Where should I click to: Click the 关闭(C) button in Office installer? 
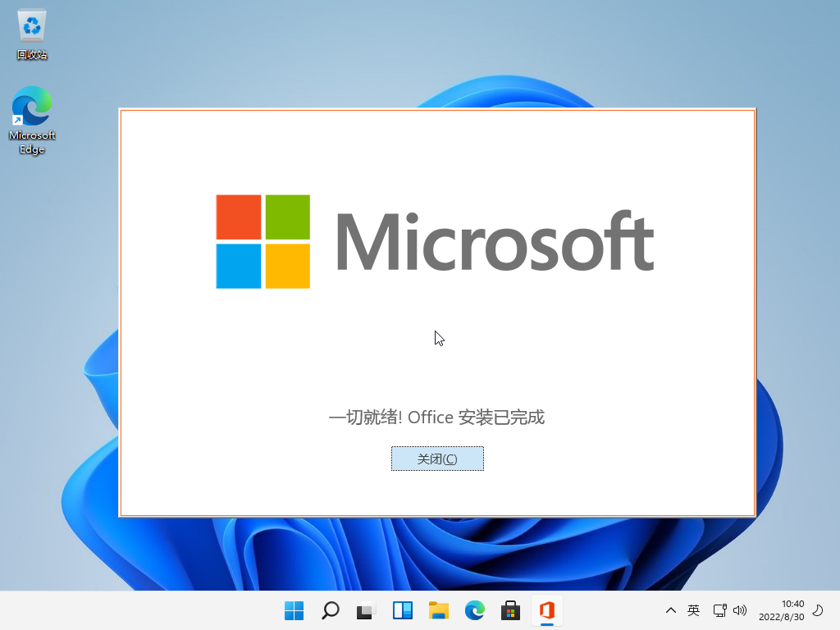pyautogui.click(x=437, y=459)
